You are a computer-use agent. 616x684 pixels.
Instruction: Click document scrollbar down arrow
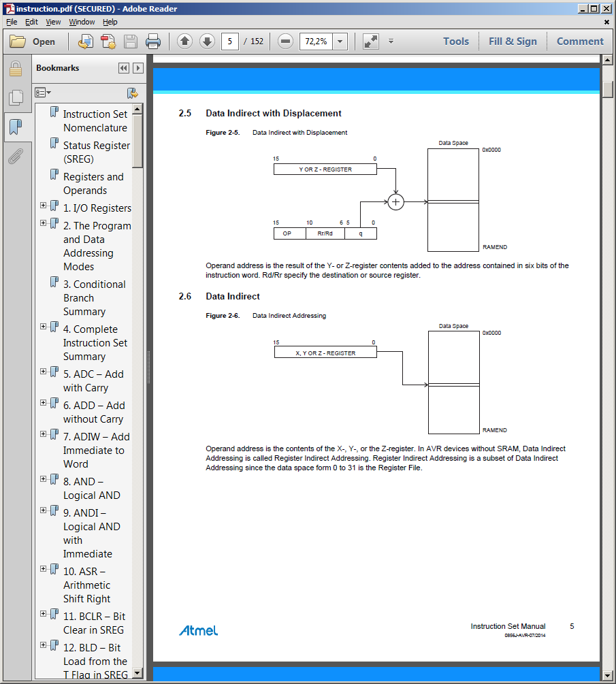click(607, 676)
